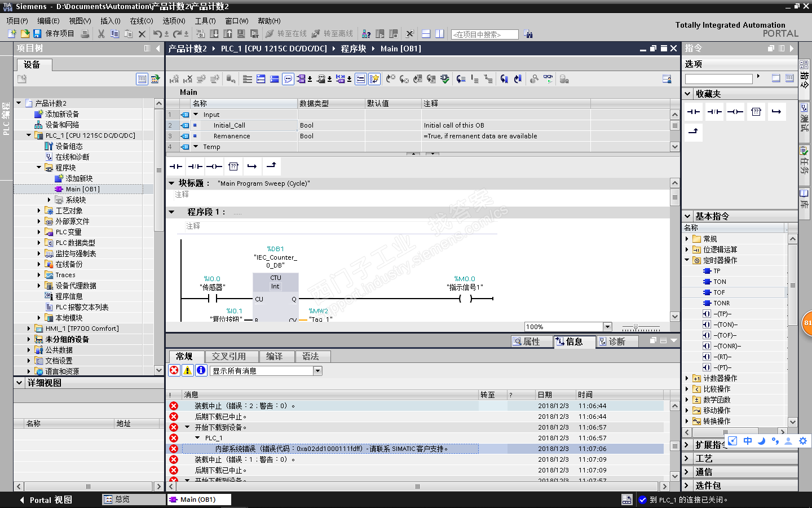Click the project tree horizontal scrollbar

(88, 486)
